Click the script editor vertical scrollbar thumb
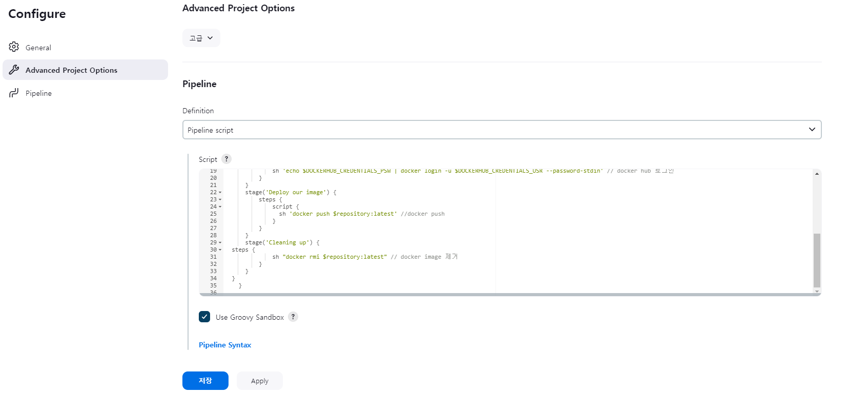 (817, 260)
